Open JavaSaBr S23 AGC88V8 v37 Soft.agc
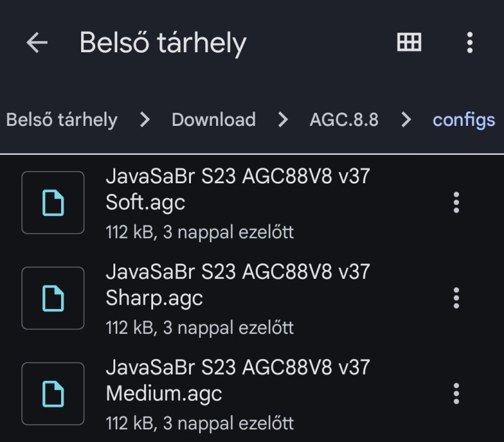The height and width of the screenshot is (442, 504). point(238,189)
